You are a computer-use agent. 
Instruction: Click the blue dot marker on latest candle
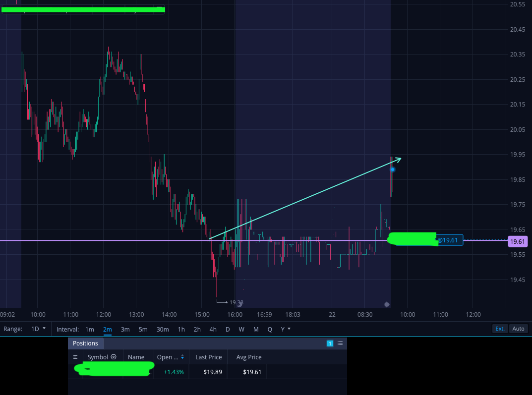(393, 169)
